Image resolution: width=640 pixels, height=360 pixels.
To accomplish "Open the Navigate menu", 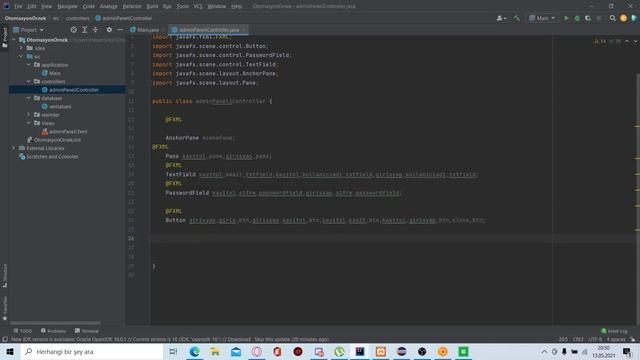I will coord(67,7).
